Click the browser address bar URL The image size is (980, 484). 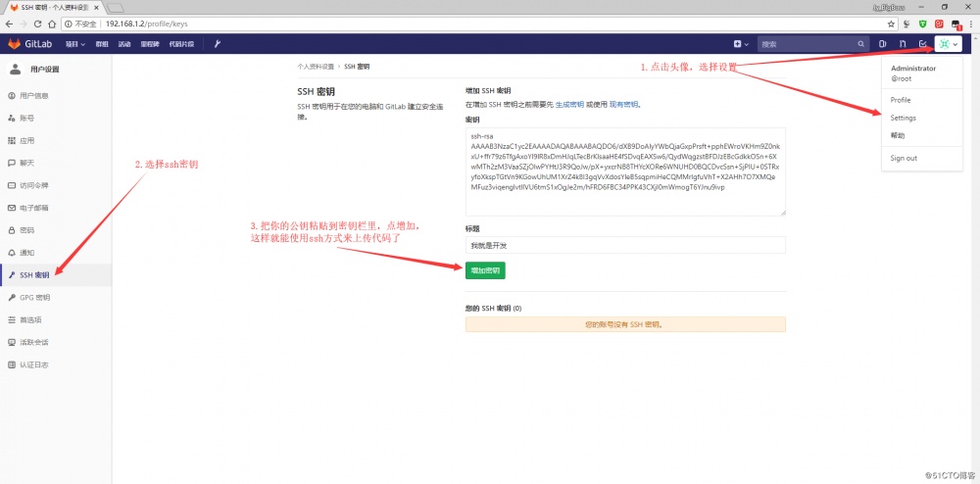(146, 24)
